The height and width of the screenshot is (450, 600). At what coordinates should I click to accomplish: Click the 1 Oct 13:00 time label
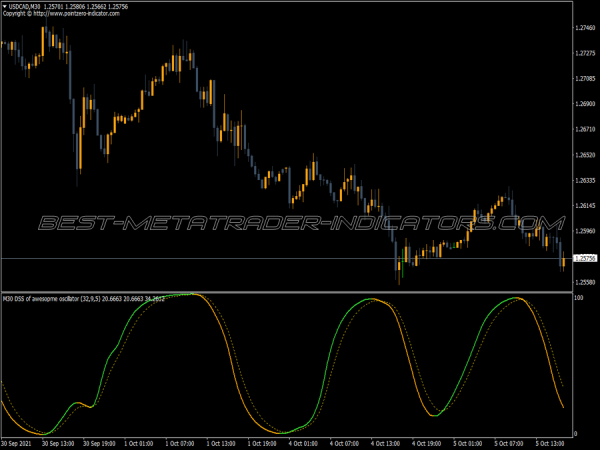click(x=221, y=443)
